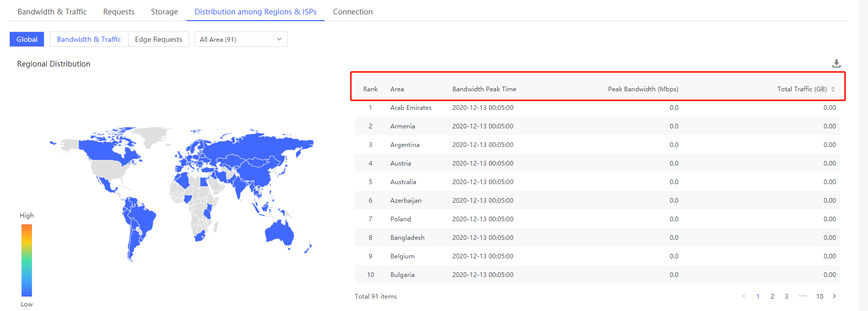Open the All Area (91) dropdown

241,39
